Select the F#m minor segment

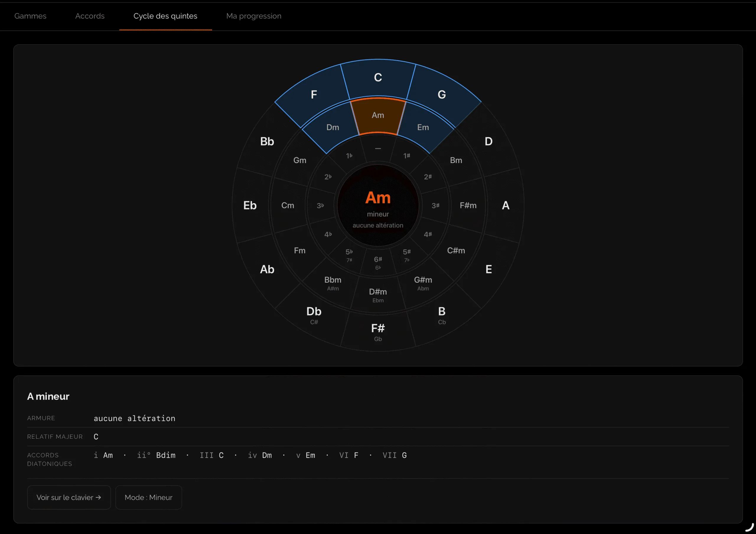coord(468,206)
